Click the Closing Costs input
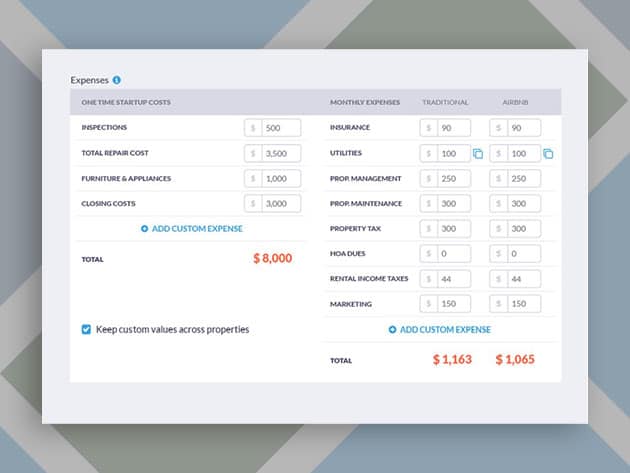This screenshot has height=473, width=630. [x=281, y=203]
